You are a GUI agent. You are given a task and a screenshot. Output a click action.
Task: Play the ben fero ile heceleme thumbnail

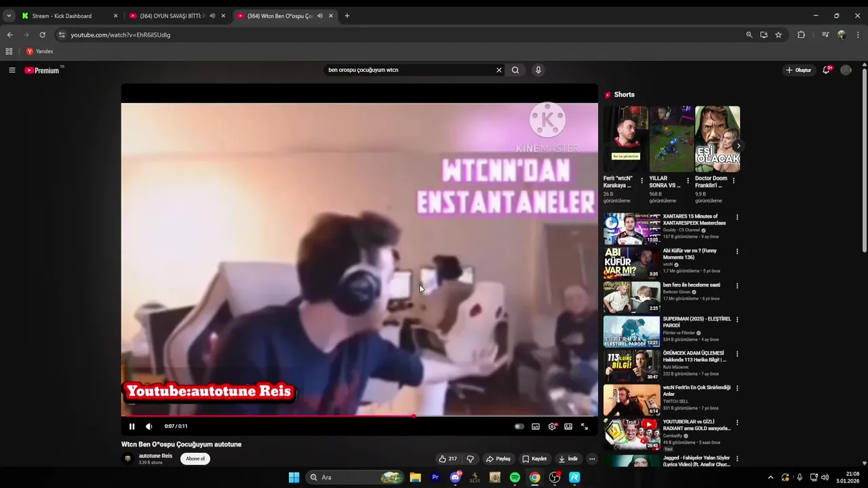[631, 297]
